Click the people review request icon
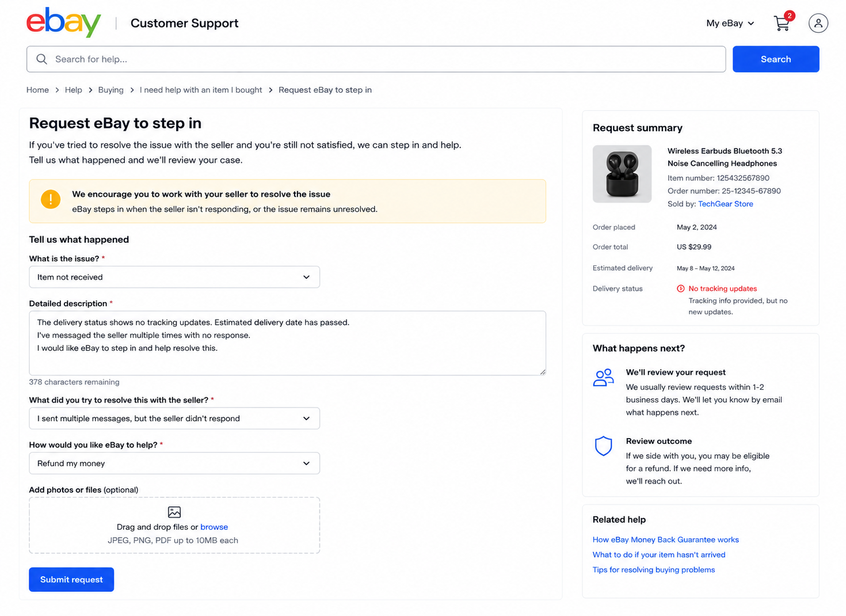Viewport: 846px width, 616px height. [x=603, y=378]
